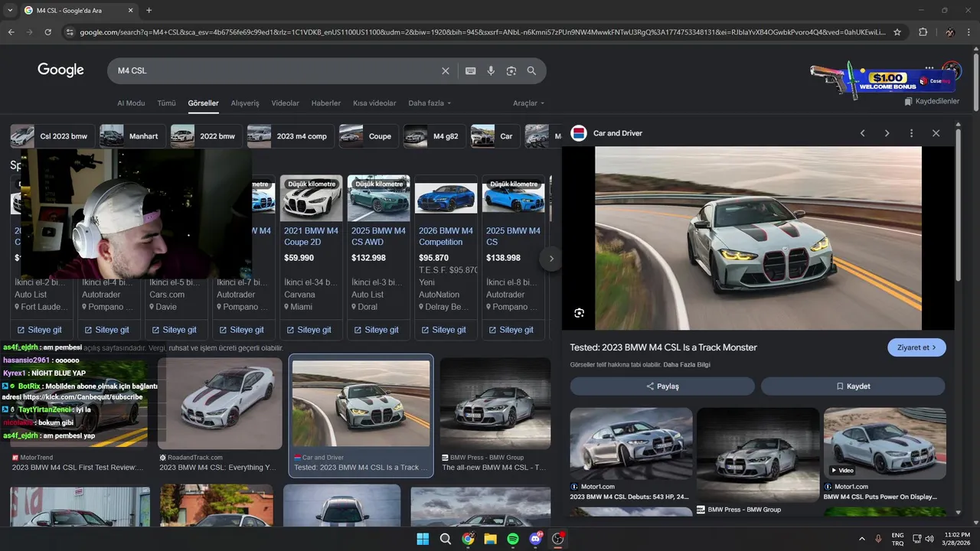The width and height of the screenshot is (980, 551).
Task: Click the M4 CSL search input field
Action: coord(276,70)
